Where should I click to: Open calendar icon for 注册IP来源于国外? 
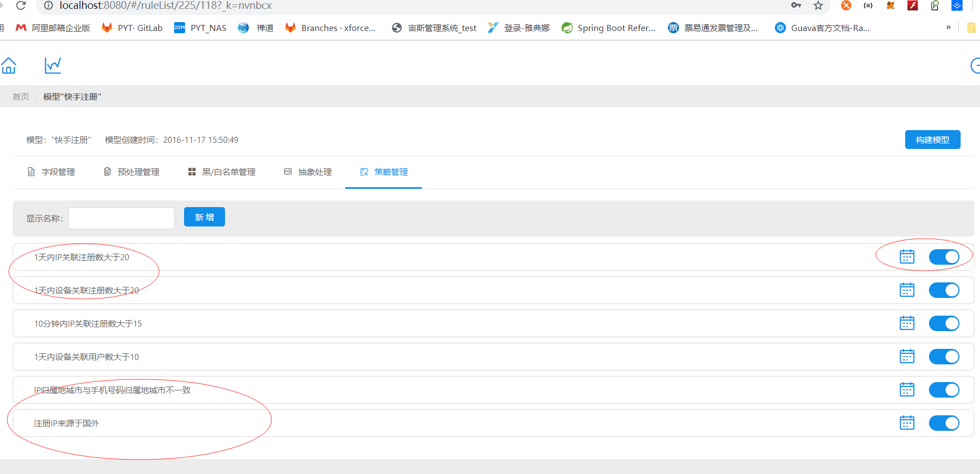tap(907, 423)
